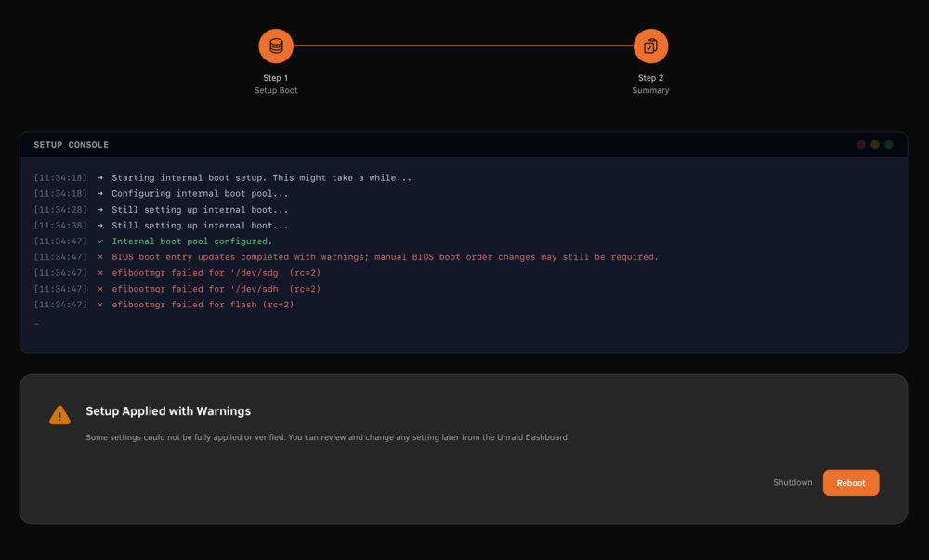Click the red dot in console header

coord(861,145)
